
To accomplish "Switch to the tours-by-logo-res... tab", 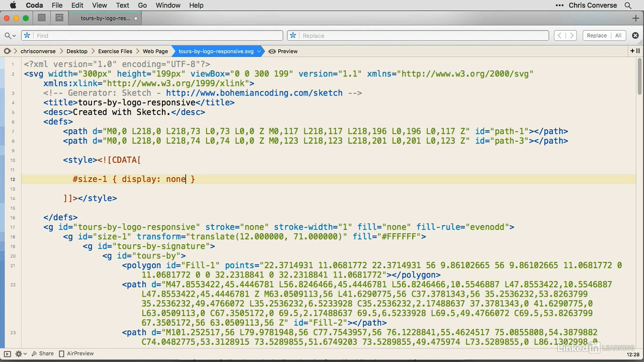I will [105, 18].
